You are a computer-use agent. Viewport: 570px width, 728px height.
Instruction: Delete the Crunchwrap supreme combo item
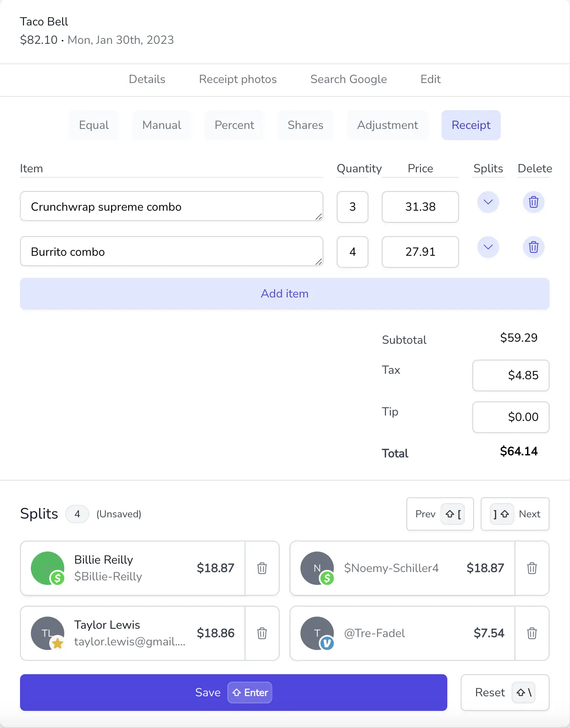(533, 202)
